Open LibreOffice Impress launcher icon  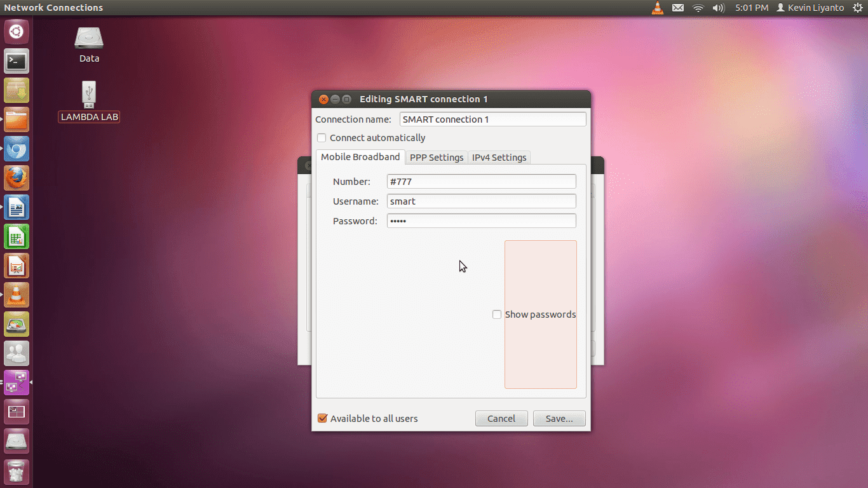(17, 266)
